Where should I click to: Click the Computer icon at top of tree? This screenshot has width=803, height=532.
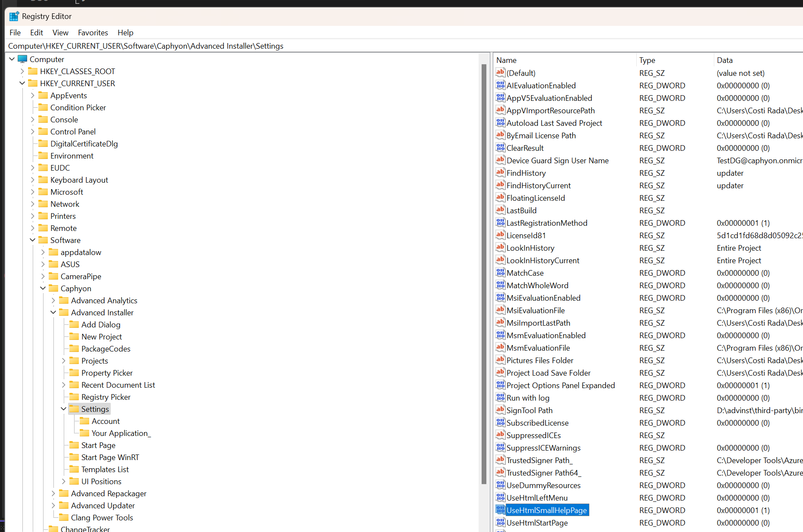click(x=22, y=59)
